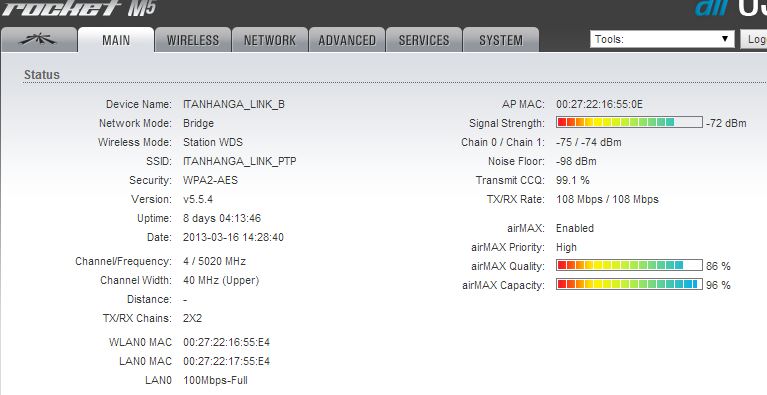767x395 pixels.
Task: Click chain values -75 / -74 dBm
Action: coord(588,142)
